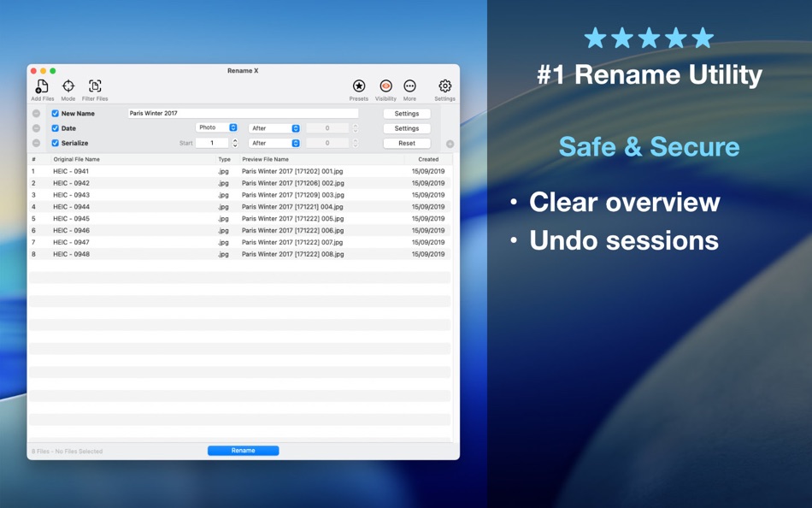Select the row HEIC - 0943
Screen dimensions: 812x508
[239, 195]
